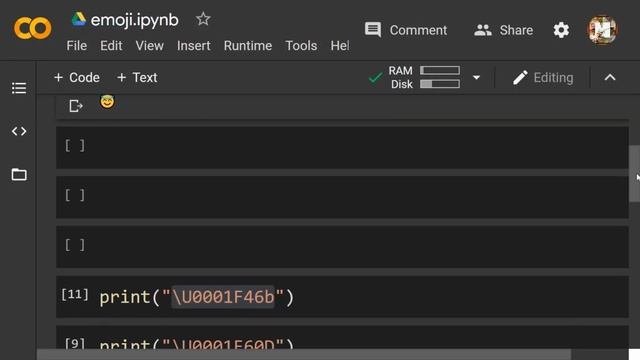Viewport: 640px width, 360px height.
Task: Open the File menu
Action: 77,46
